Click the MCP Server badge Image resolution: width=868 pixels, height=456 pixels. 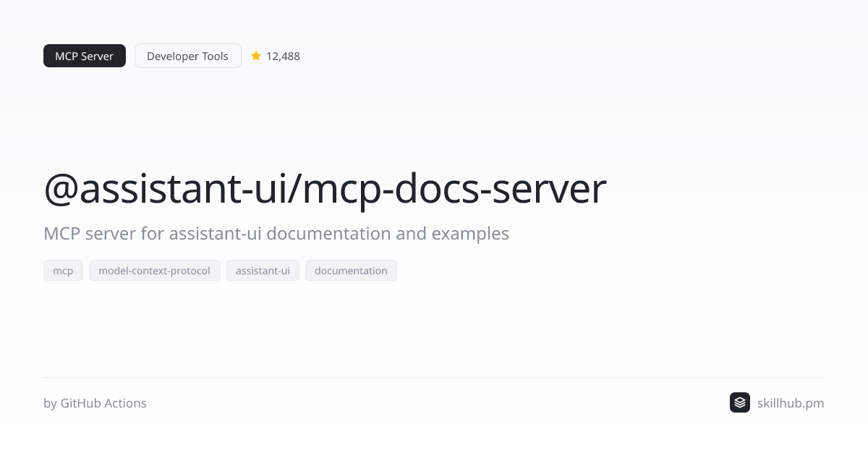coord(85,56)
